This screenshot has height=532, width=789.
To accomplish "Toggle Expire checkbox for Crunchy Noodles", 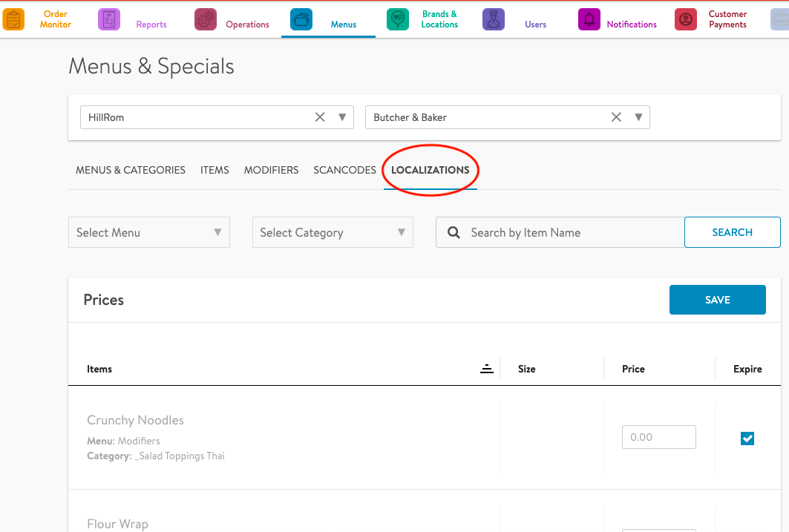I will 747,438.
